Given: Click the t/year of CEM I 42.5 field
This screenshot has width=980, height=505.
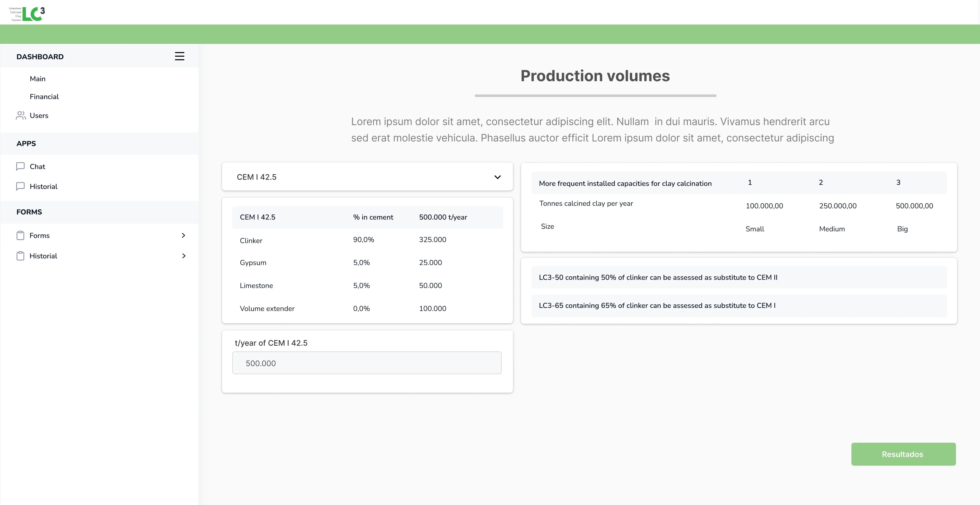Looking at the screenshot, I should (367, 363).
